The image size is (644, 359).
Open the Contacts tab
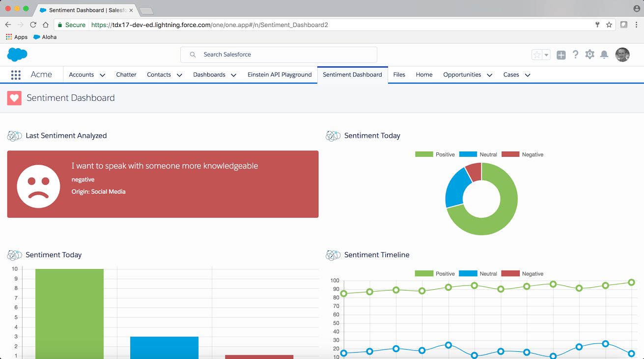click(159, 75)
